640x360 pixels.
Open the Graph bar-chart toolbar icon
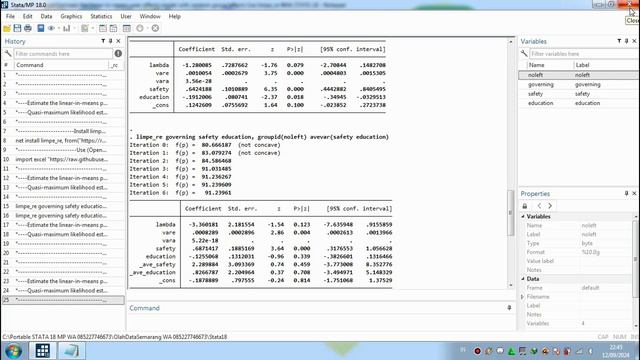point(67,28)
